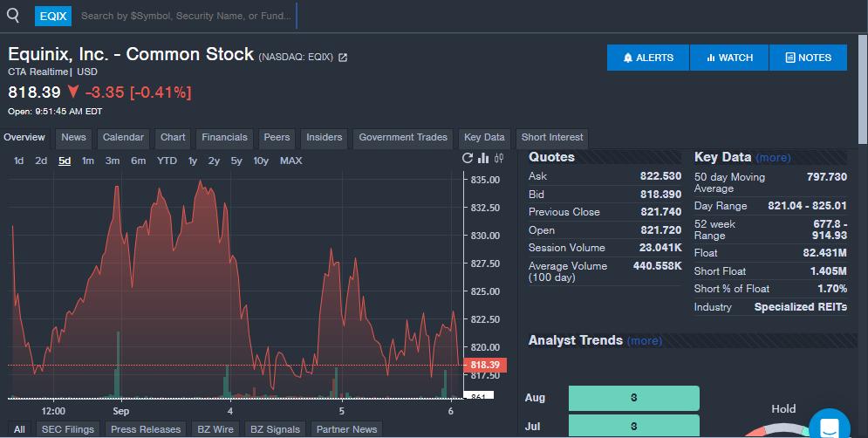Click the 818.39 price marker on the chart
The height and width of the screenshot is (438, 868).
point(485,365)
